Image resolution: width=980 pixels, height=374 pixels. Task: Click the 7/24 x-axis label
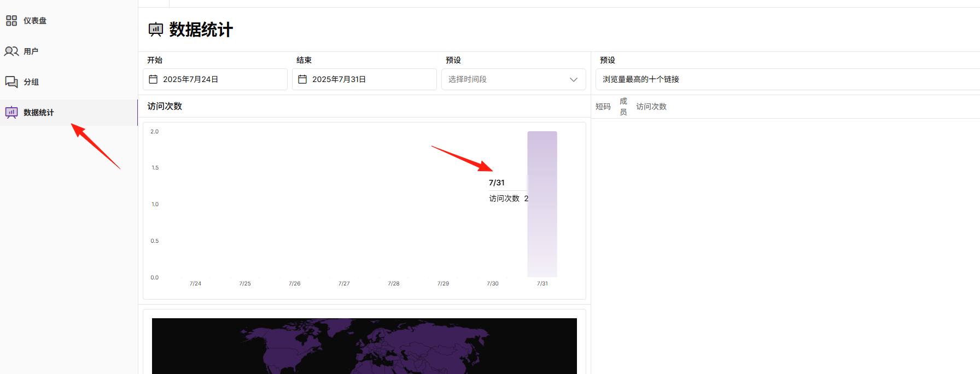[195, 284]
